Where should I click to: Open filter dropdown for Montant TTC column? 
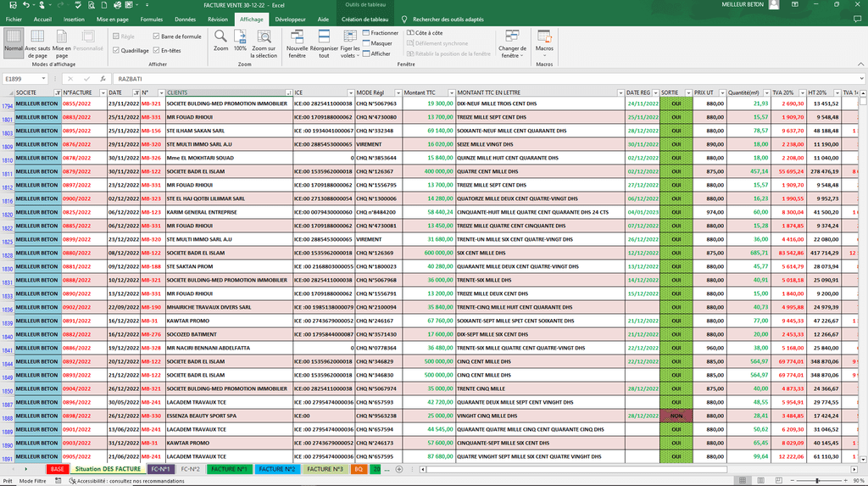pos(451,92)
